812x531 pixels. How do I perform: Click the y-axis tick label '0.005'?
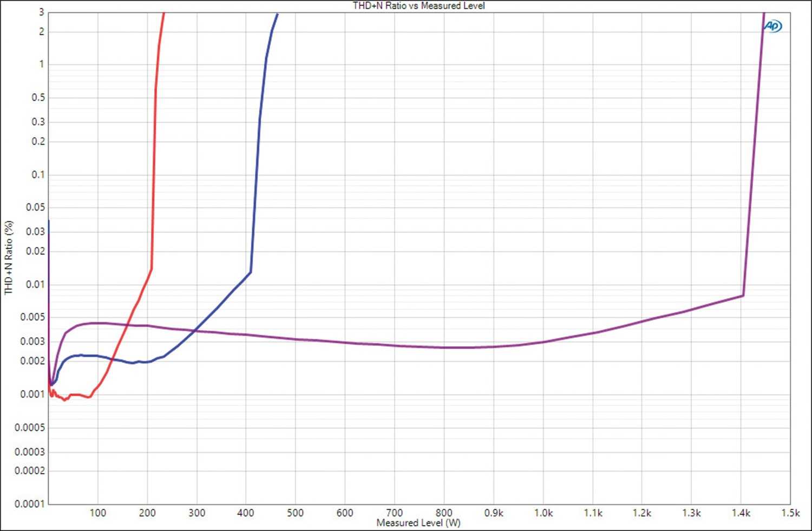tap(34, 317)
